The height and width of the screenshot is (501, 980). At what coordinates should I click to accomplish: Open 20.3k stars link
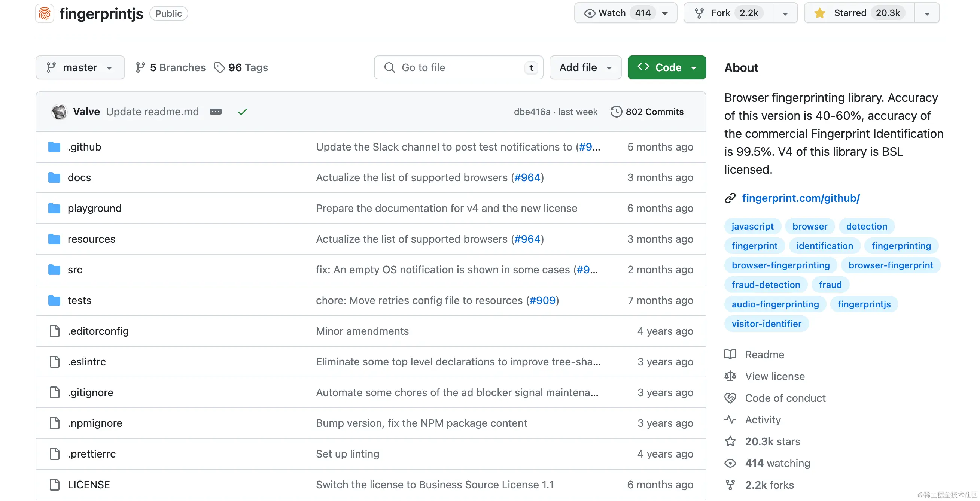772,441
